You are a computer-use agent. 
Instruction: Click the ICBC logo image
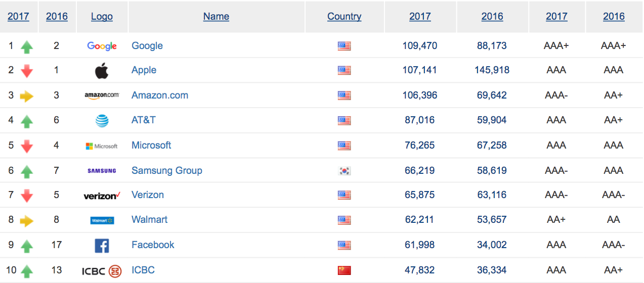coord(102,271)
